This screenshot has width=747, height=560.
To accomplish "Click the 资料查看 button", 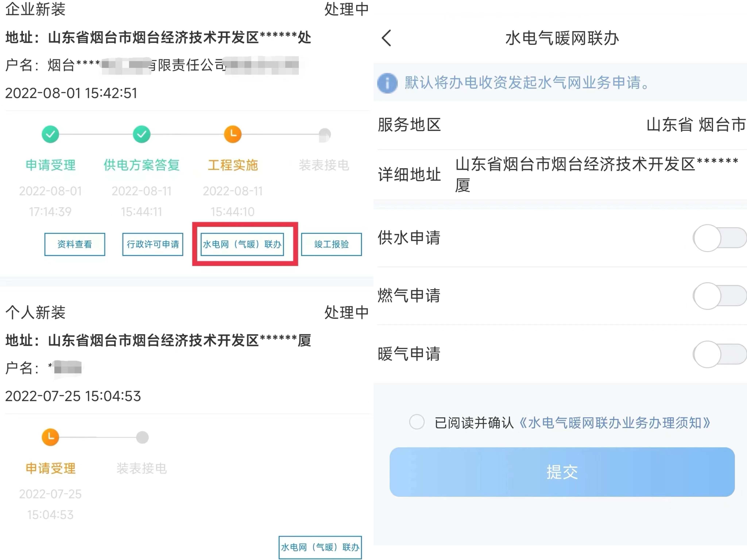I will (75, 244).
